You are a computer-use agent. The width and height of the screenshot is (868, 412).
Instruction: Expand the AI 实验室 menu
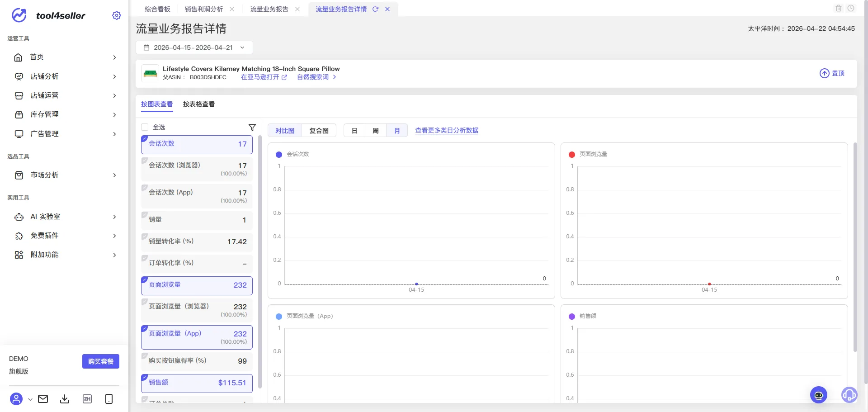[114, 217]
